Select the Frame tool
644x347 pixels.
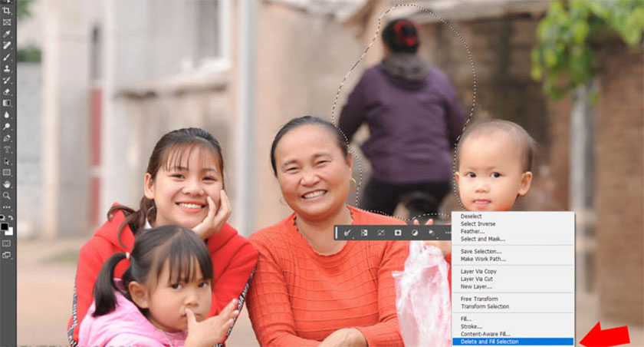(7, 22)
